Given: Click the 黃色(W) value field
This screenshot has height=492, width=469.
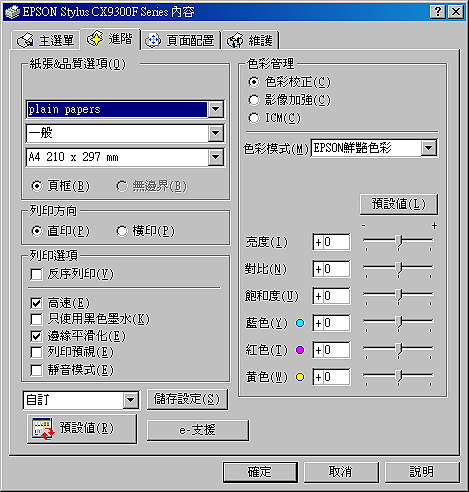Looking at the screenshot, I should [332, 377].
